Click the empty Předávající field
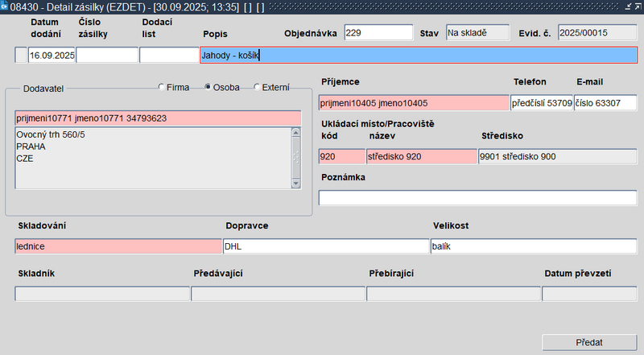Screen dimensions: 644x355 (x=278, y=294)
